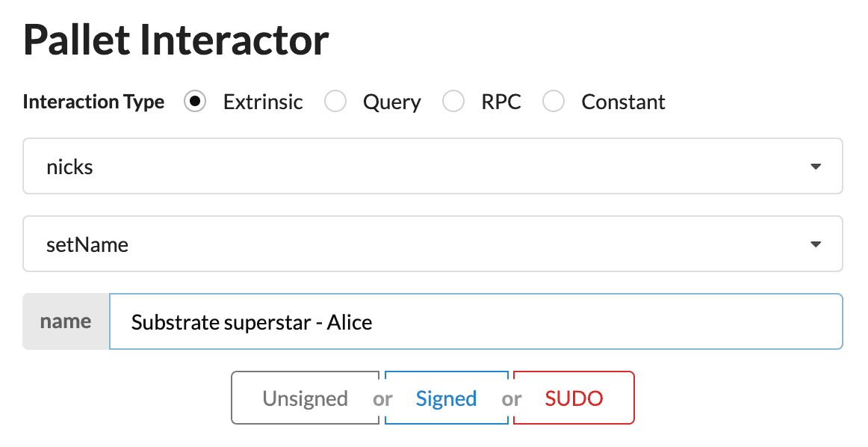This screenshot has width=868, height=447.
Task: Send the transaction with the Signed button
Action: pos(446,398)
